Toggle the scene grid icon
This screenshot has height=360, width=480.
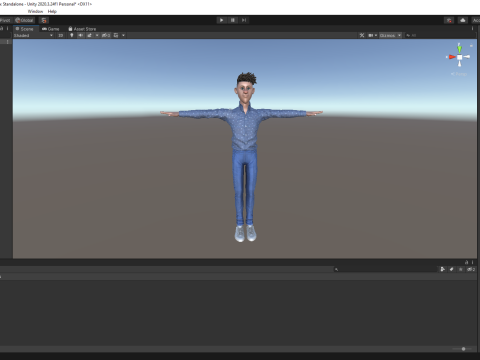(x=116, y=35)
